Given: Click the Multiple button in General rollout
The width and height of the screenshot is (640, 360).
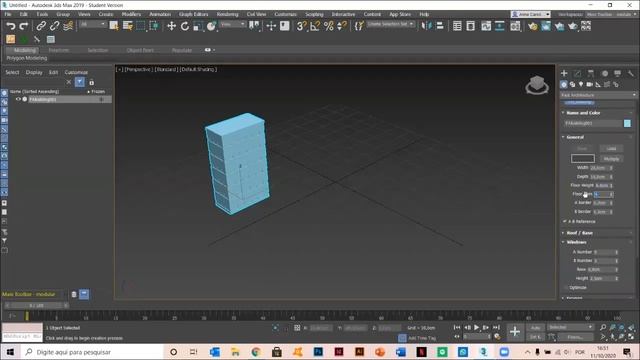Looking at the screenshot, I should pyautogui.click(x=611, y=159).
